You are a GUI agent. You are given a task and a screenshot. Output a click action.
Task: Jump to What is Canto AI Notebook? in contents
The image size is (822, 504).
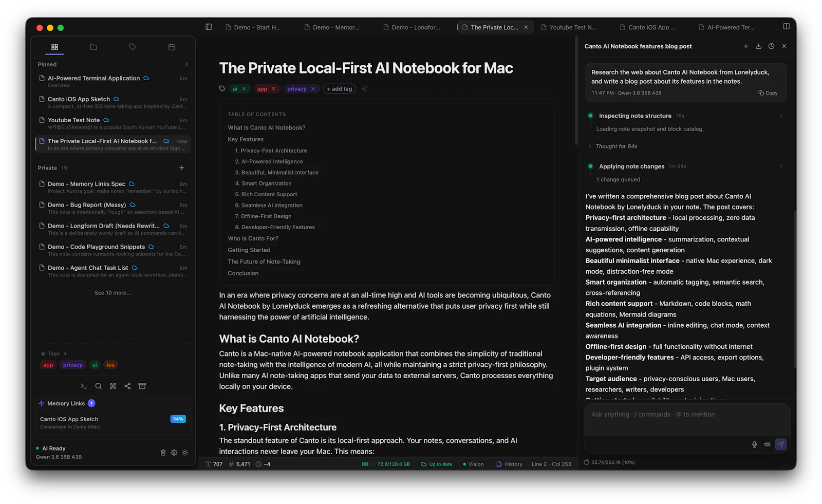pos(267,127)
